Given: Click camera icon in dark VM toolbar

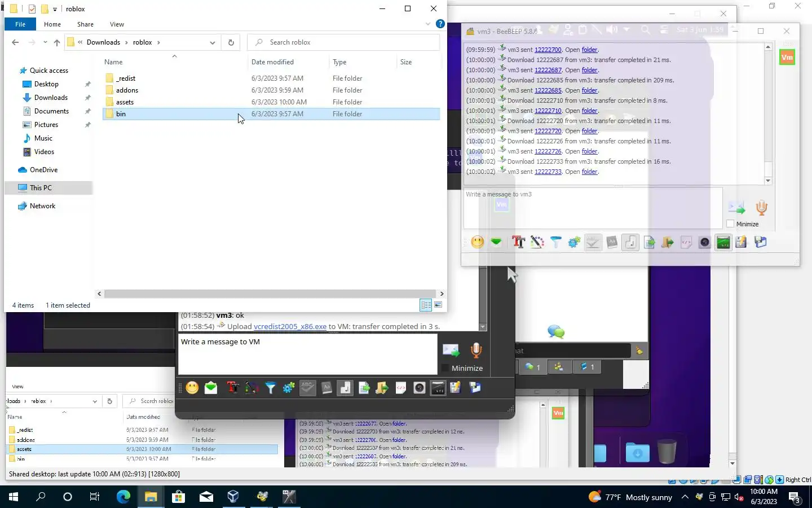Looking at the screenshot, I should click(420, 388).
